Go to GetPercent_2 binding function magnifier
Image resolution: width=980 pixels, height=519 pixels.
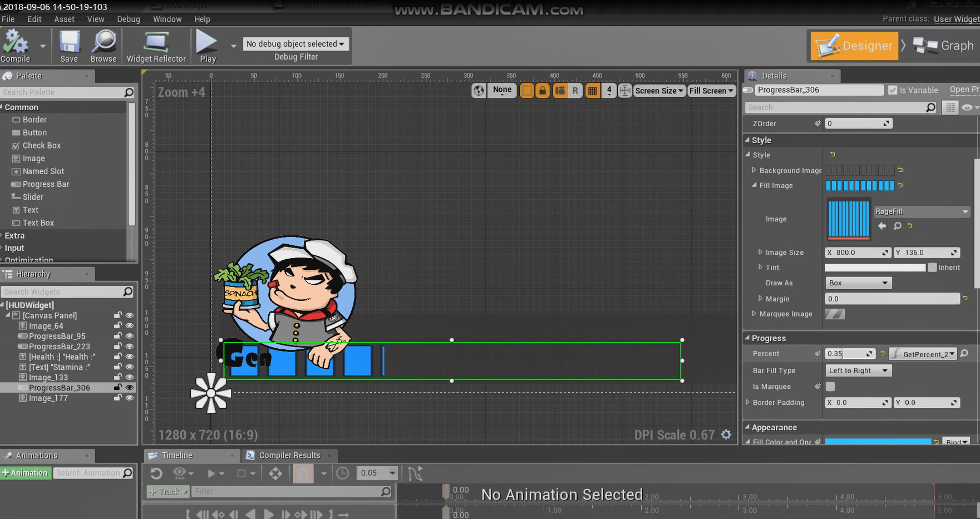964,354
